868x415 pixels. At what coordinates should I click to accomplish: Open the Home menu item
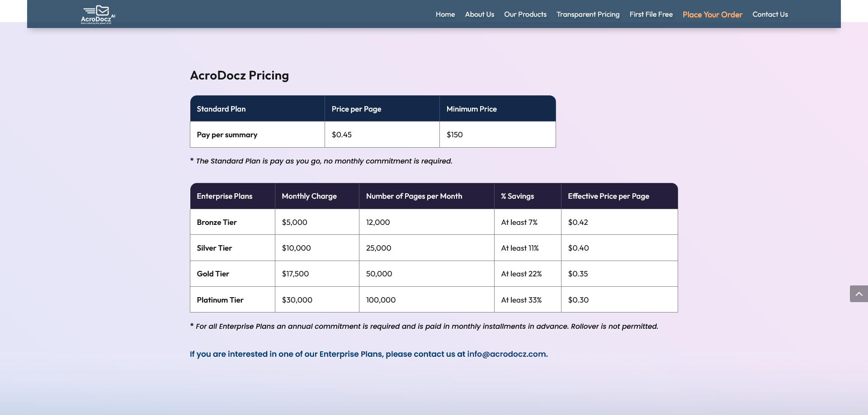445,14
